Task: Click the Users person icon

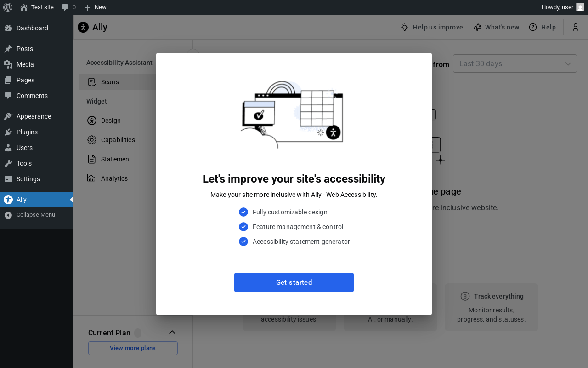Action: (8, 148)
